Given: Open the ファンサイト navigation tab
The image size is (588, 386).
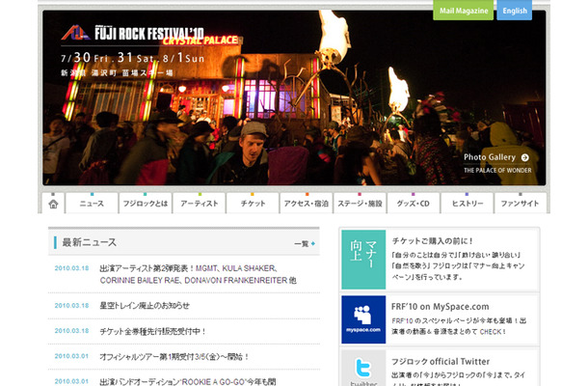Looking at the screenshot, I should coord(521,204).
